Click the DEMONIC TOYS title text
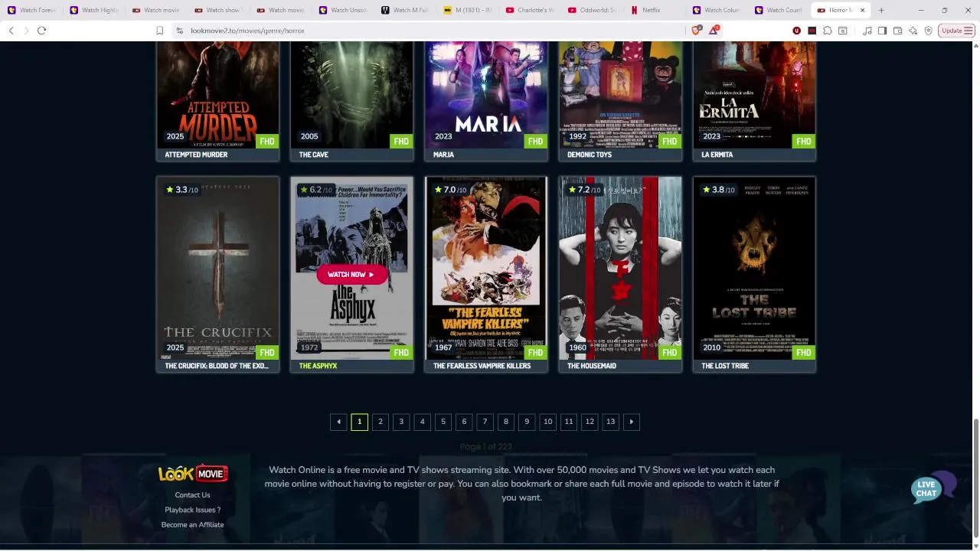This screenshot has width=980, height=551. point(590,155)
